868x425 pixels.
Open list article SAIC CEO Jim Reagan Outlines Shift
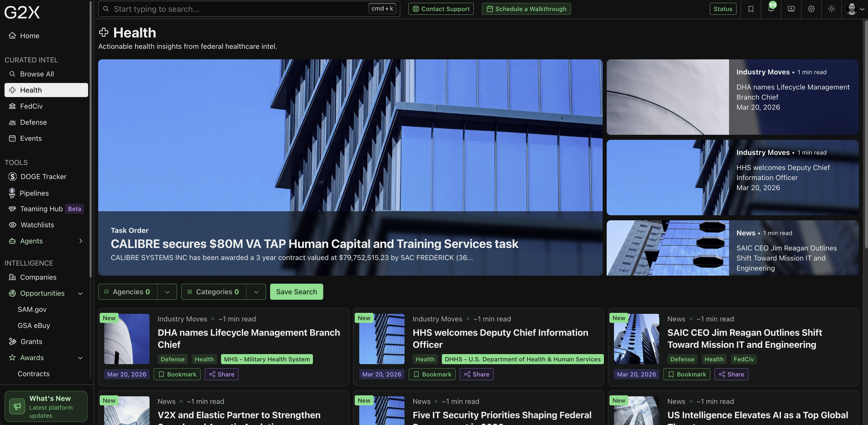(x=745, y=338)
